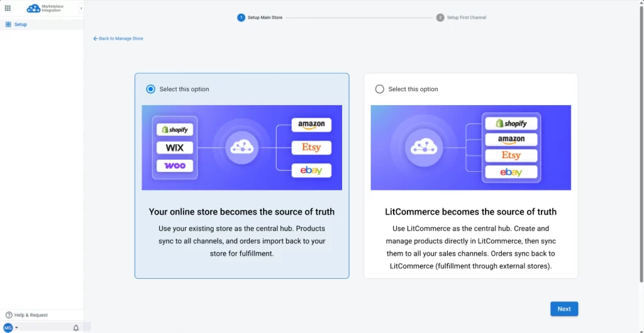Select step 1 Setup Main Store
The image size is (644, 333).
tap(260, 18)
